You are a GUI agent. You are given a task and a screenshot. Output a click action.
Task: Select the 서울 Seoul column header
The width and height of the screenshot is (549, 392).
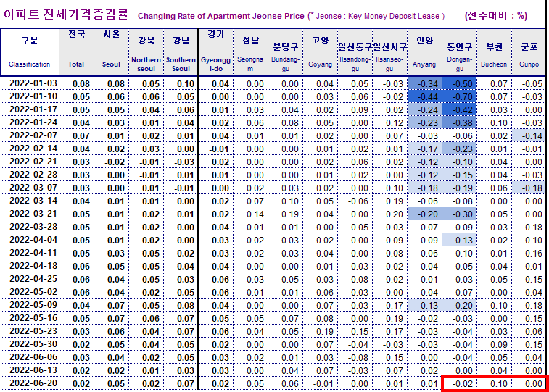[112, 52]
